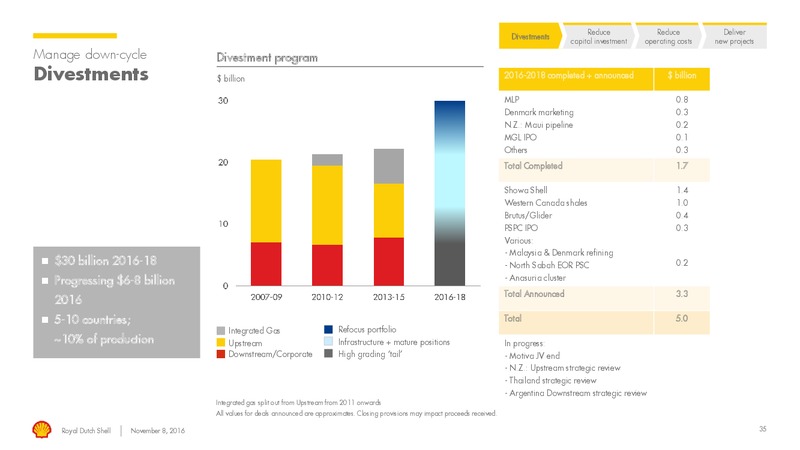Click the 'PSPC IPO' row
Screen dimensions: 800x450
pos(604,228)
